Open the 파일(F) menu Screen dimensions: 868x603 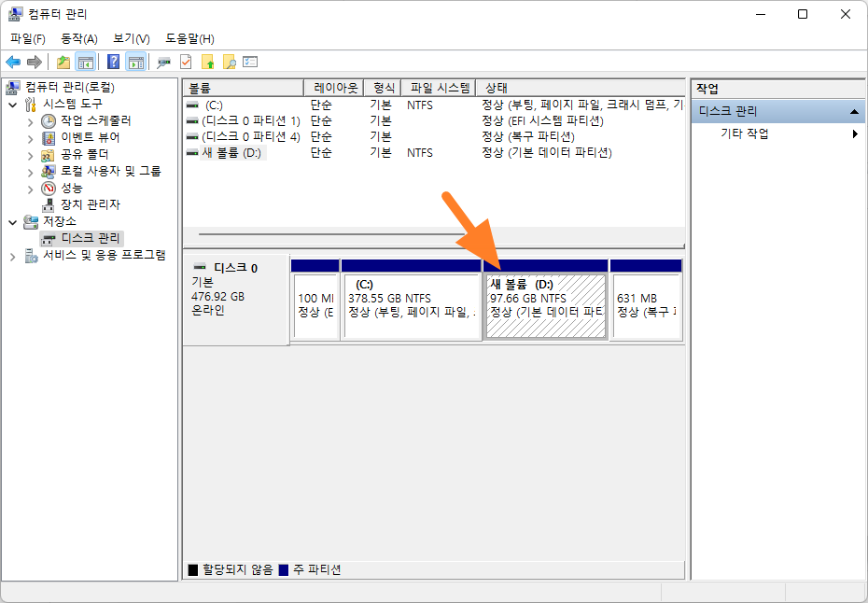coord(28,39)
